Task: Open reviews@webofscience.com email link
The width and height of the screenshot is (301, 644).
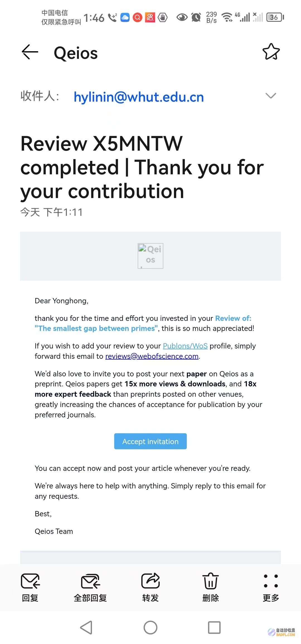Action: coord(152,356)
